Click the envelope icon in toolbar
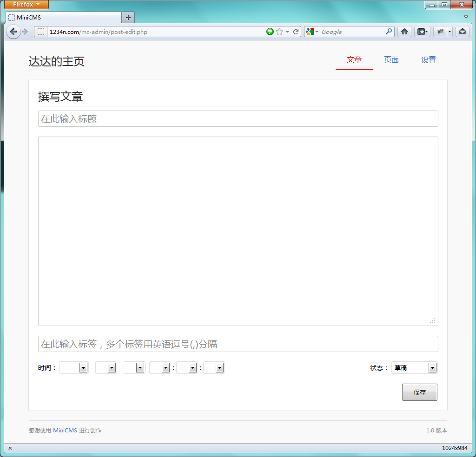This screenshot has width=476, height=457. pyautogui.click(x=462, y=32)
